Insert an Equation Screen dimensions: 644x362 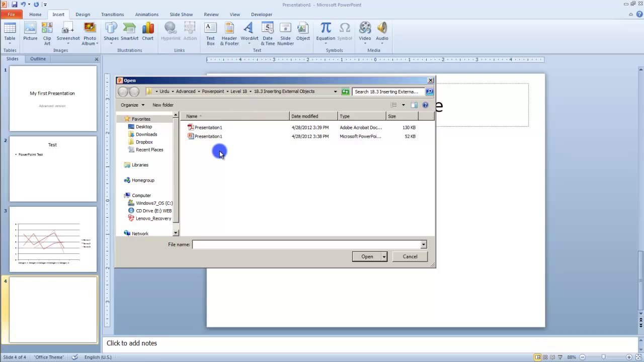tap(326, 33)
